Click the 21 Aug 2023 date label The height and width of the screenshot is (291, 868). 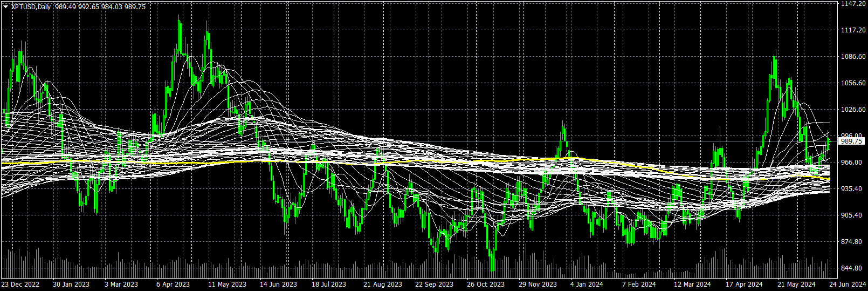tap(382, 285)
